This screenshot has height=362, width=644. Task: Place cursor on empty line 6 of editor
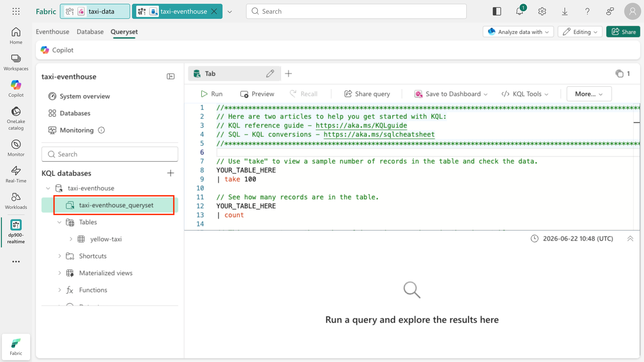tap(425, 152)
